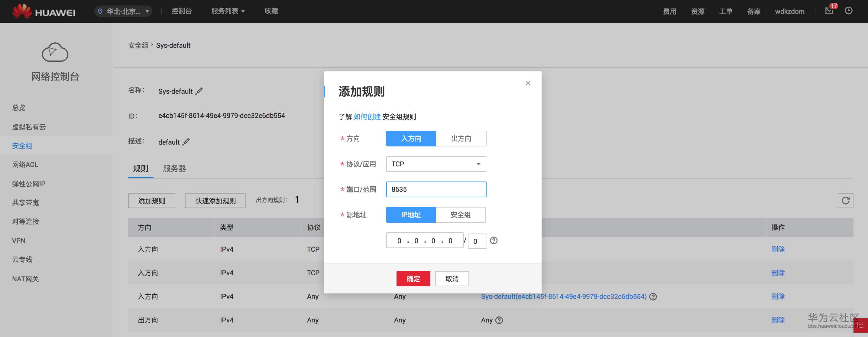The width and height of the screenshot is (868, 337).
Task: Expand the 服务列表 menu
Action: 228,11
